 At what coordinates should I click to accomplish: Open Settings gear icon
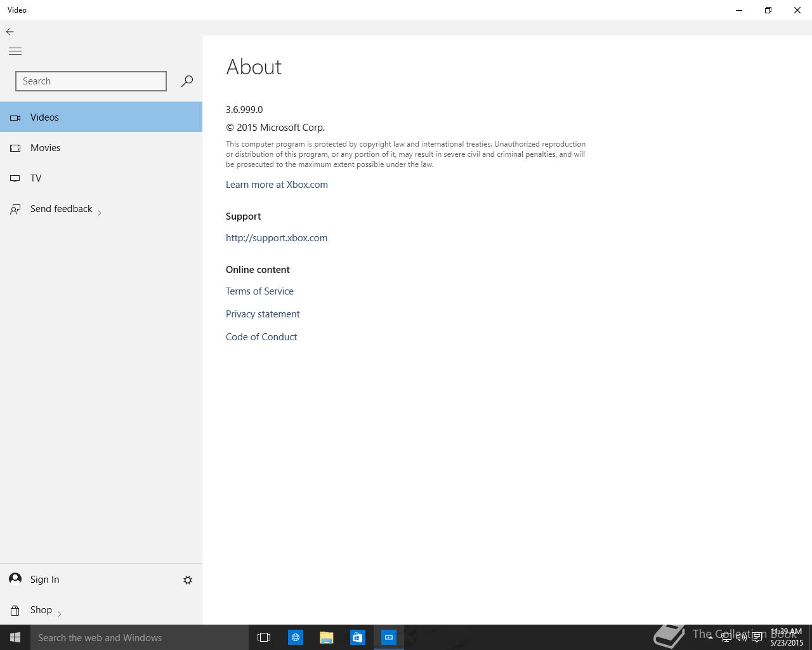pos(188,580)
